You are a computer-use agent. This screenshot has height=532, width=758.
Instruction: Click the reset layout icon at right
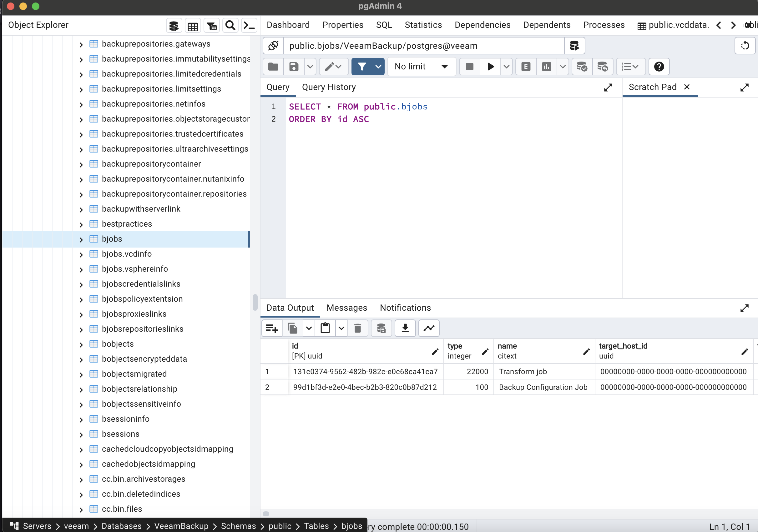coord(745,46)
